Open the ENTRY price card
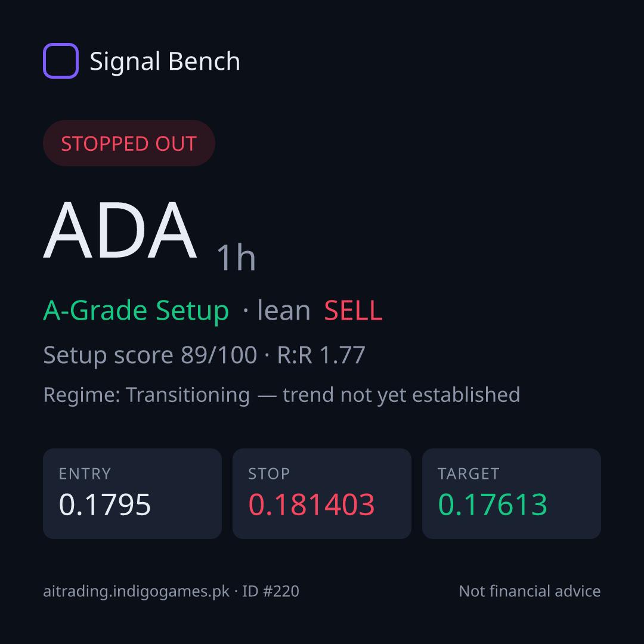Image resolution: width=644 pixels, height=644 pixels. pos(132,494)
